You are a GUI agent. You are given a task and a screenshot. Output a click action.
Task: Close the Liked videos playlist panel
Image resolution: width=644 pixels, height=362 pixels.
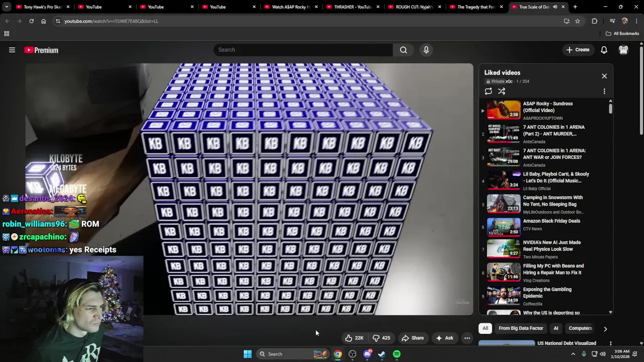[x=604, y=76]
